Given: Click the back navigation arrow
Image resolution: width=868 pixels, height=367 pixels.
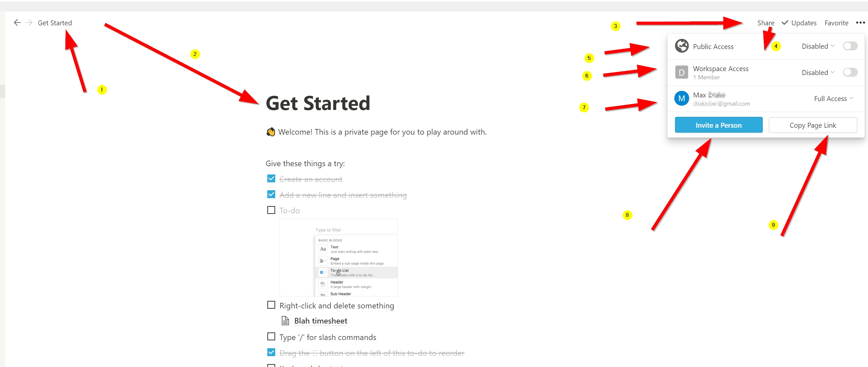Looking at the screenshot, I should coord(17,23).
